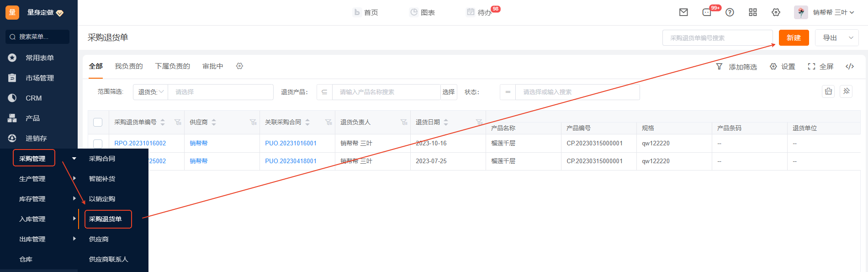Tick the checkbox for row RPO.20231016002

(98, 143)
